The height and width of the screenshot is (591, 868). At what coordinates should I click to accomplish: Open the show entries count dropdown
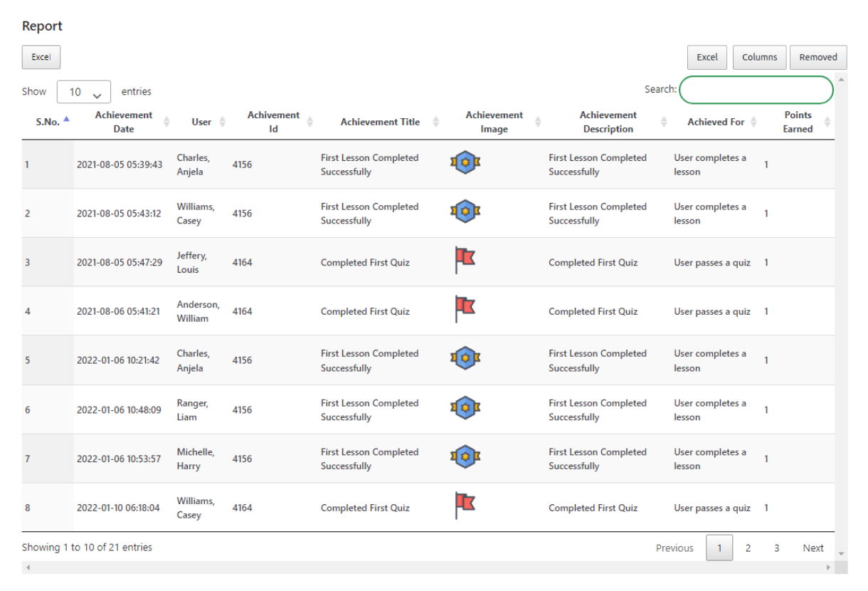(x=84, y=92)
